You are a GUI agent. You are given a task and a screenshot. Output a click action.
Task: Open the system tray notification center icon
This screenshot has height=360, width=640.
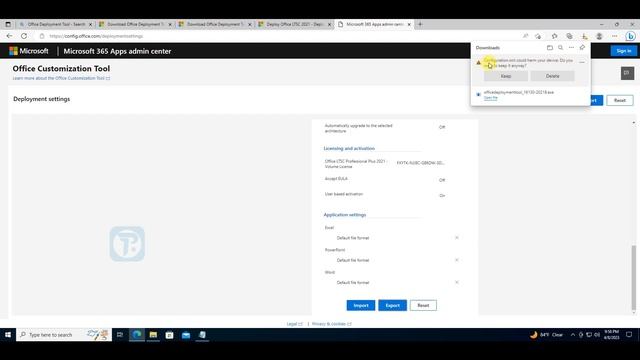(629, 335)
